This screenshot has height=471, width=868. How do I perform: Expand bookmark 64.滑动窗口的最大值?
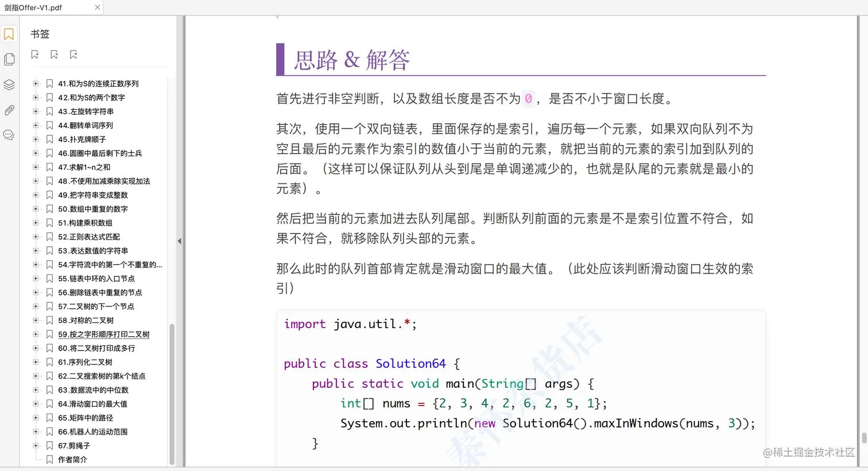(36, 404)
